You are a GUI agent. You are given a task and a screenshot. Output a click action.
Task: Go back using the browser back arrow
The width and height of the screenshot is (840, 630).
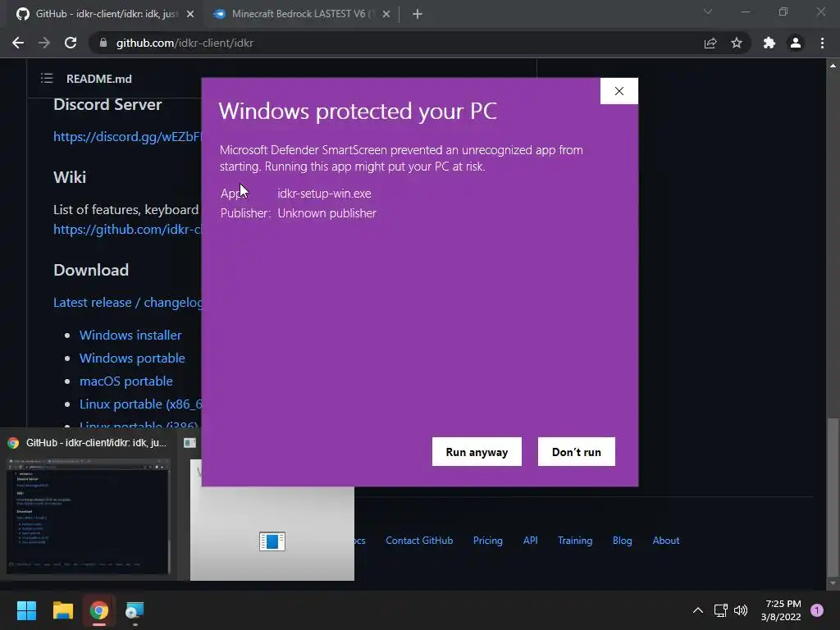(18, 43)
